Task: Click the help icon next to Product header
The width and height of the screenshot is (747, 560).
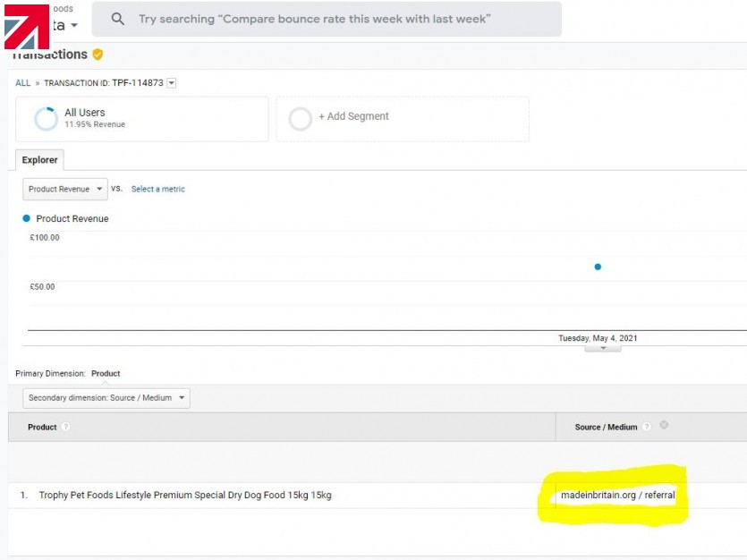Action: [65, 428]
